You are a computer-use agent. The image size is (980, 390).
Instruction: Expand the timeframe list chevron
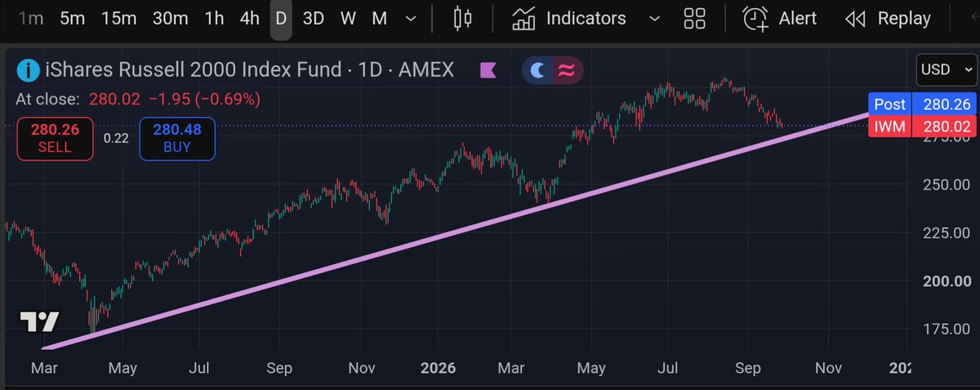click(x=411, y=18)
